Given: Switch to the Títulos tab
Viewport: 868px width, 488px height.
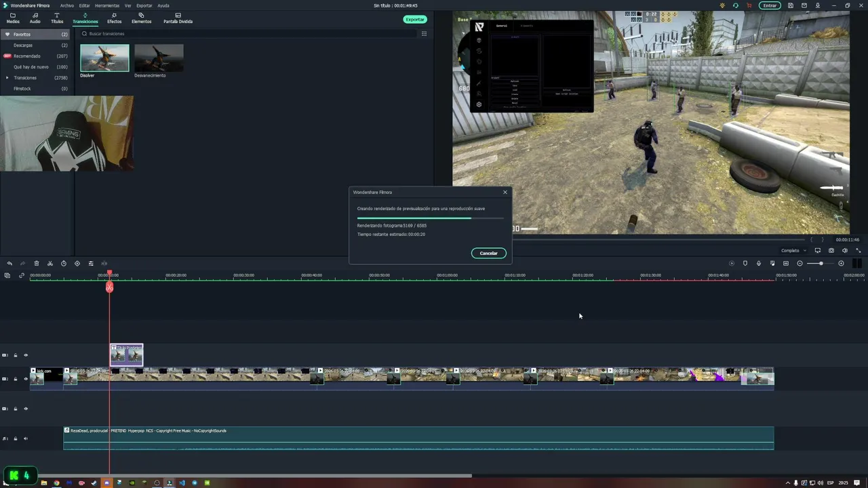Looking at the screenshot, I should 57,18.
